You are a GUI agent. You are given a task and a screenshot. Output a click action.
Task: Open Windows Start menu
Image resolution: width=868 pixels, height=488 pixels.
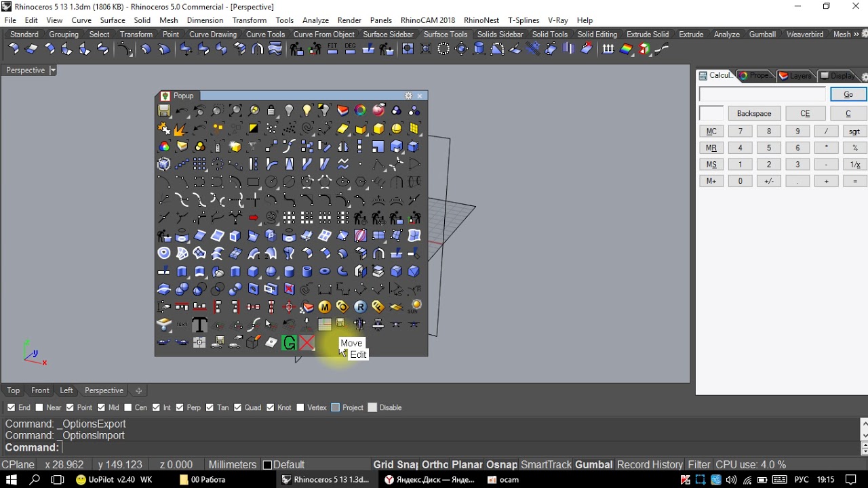pyautogui.click(x=13, y=480)
